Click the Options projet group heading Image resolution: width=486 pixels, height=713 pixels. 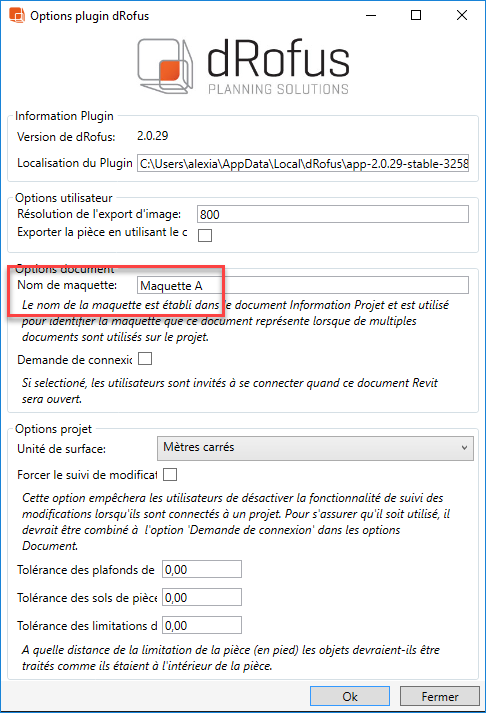click(x=53, y=429)
